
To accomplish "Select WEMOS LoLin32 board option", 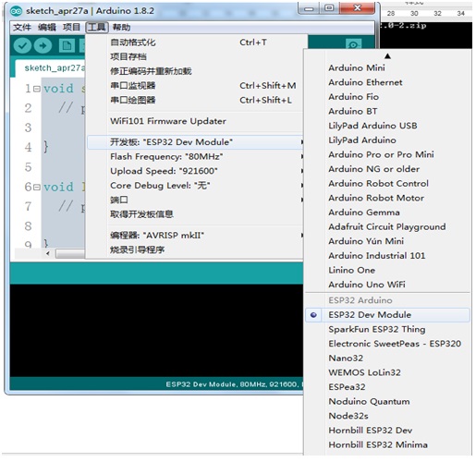I will pos(364,372).
